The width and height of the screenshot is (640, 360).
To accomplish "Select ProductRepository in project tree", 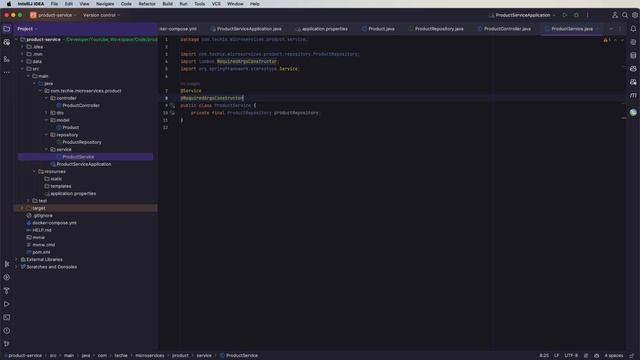I will click(x=82, y=142).
